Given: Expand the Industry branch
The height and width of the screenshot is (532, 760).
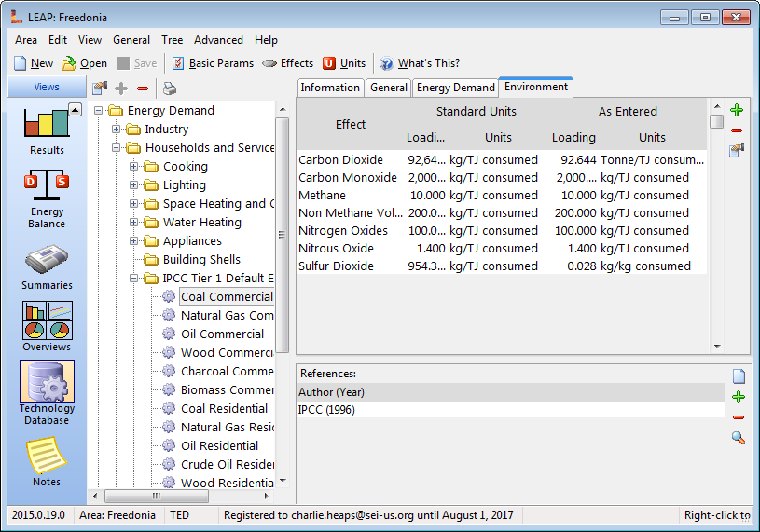Looking at the screenshot, I should click(x=116, y=129).
